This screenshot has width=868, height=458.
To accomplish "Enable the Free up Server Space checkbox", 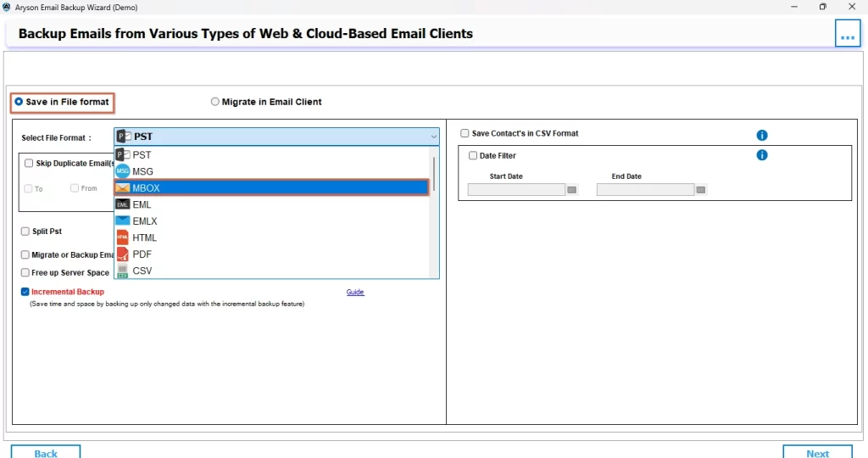I will tap(25, 272).
